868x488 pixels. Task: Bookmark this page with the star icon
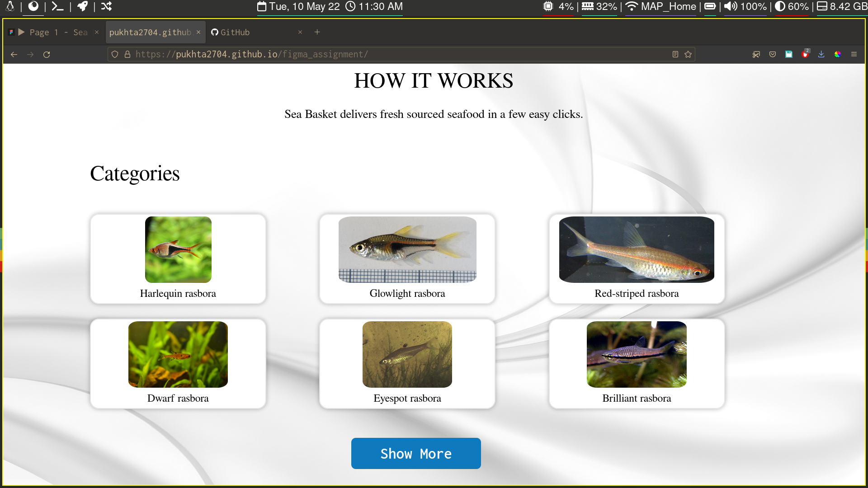pyautogui.click(x=688, y=54)
